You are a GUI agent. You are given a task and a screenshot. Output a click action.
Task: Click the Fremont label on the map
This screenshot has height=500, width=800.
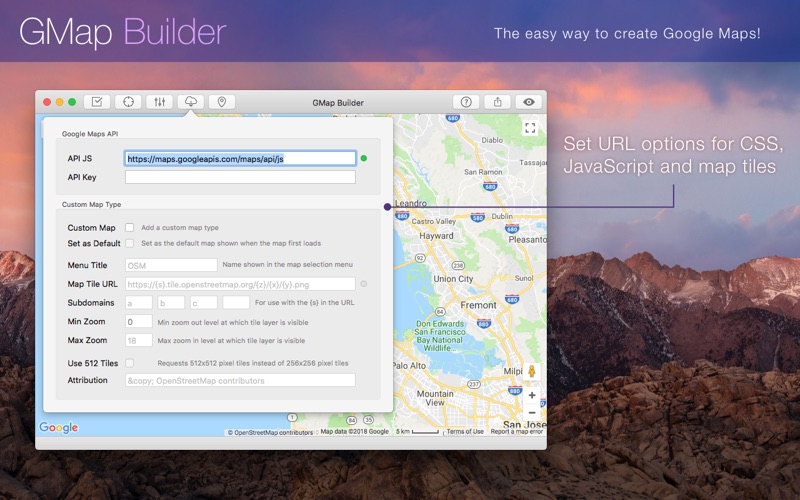click(478, 305)
